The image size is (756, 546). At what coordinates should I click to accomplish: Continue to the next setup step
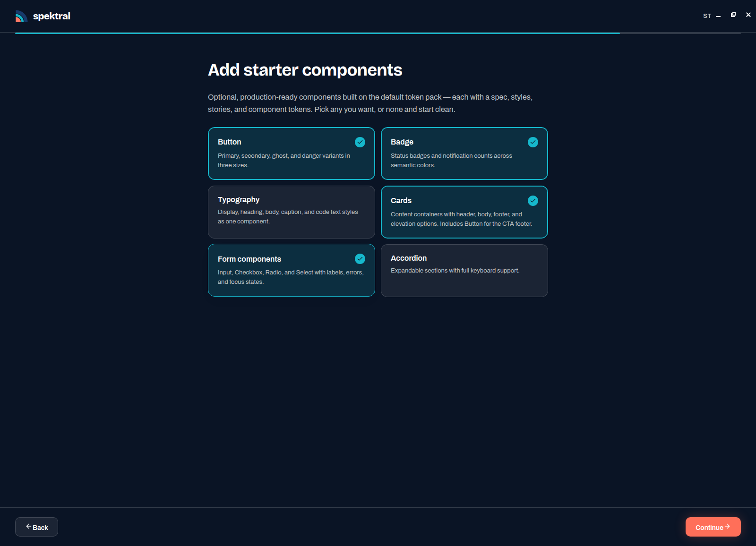(713, 527)
